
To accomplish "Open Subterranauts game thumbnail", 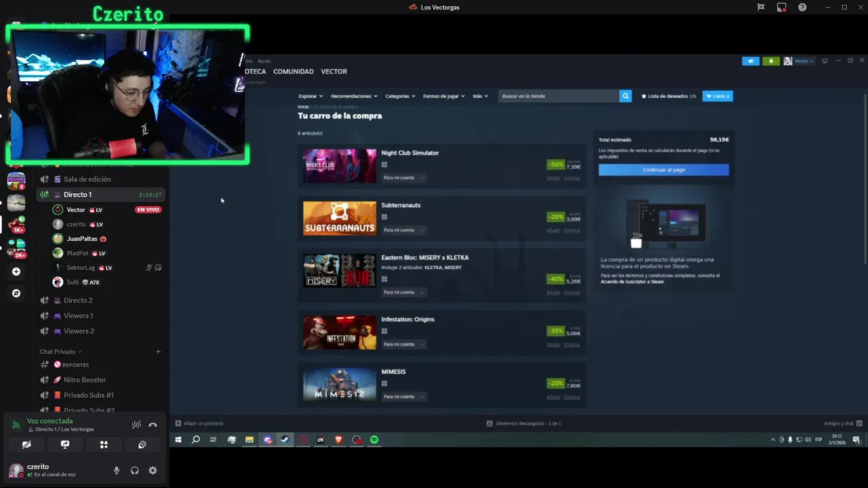I will pos(339,218).
